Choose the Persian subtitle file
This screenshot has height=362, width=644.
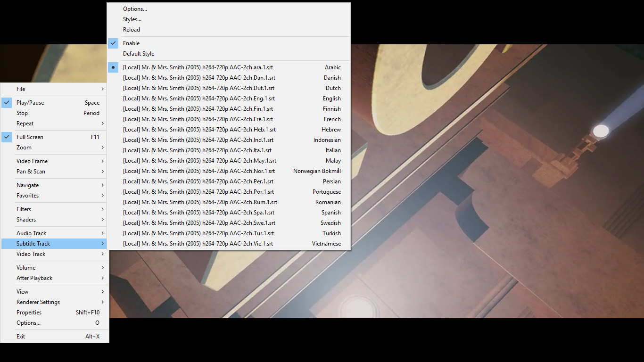click(x=229, y=181)
